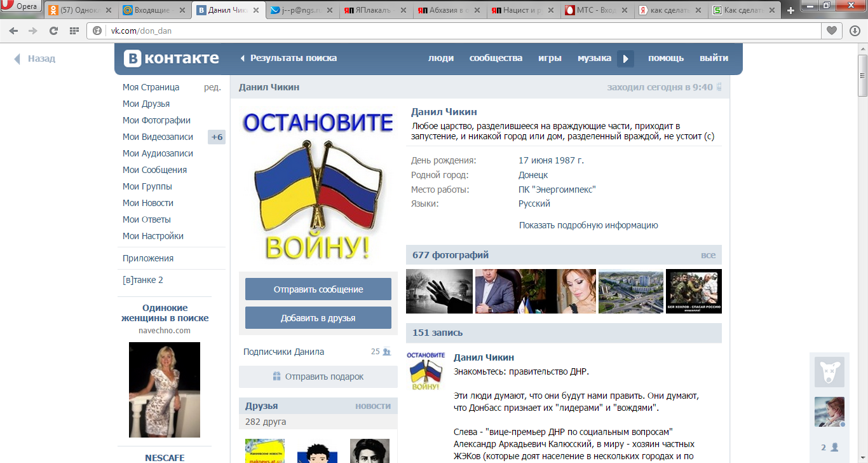The width and height of the screenshot is (868, 463).
Task: Click the ред. edit link
Action: (x=212, y=87)
